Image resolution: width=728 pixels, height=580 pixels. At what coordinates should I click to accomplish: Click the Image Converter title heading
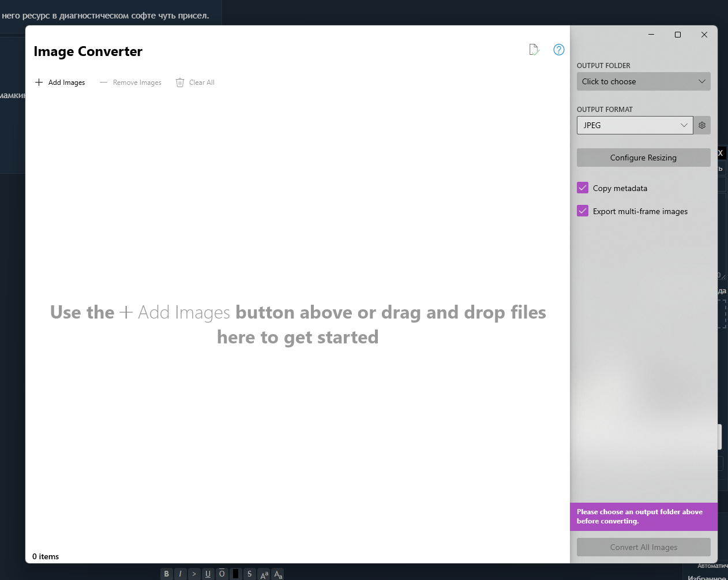pyautogui.click(x=88, y=51)
